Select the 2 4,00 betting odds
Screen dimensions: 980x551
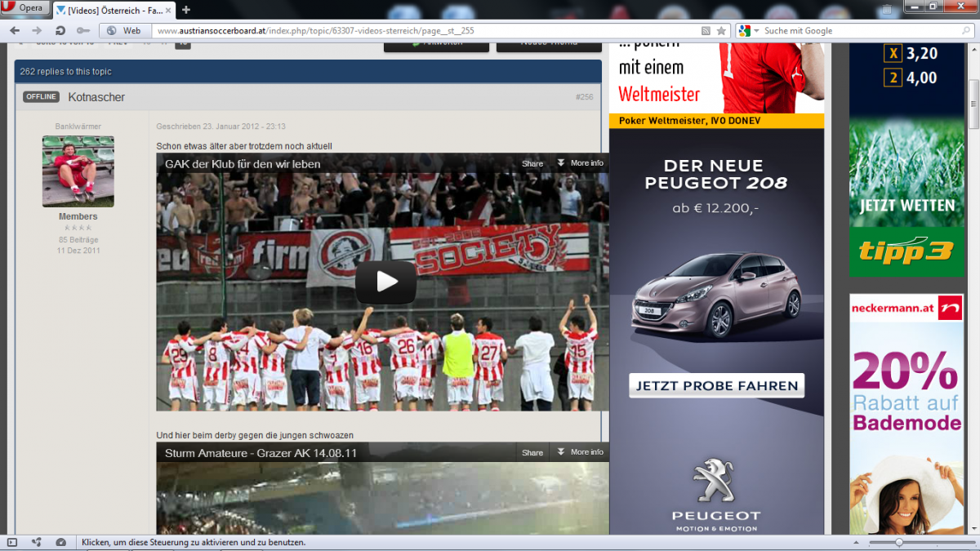pos(911,78)
